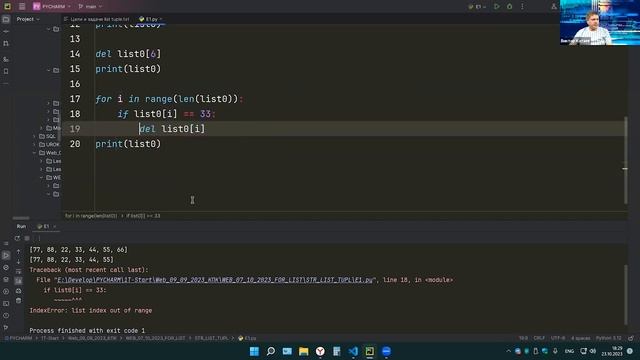Select the SQL folder in project tree
The height and width of the screenshot is (360, 640).
[x=47, y=136]
